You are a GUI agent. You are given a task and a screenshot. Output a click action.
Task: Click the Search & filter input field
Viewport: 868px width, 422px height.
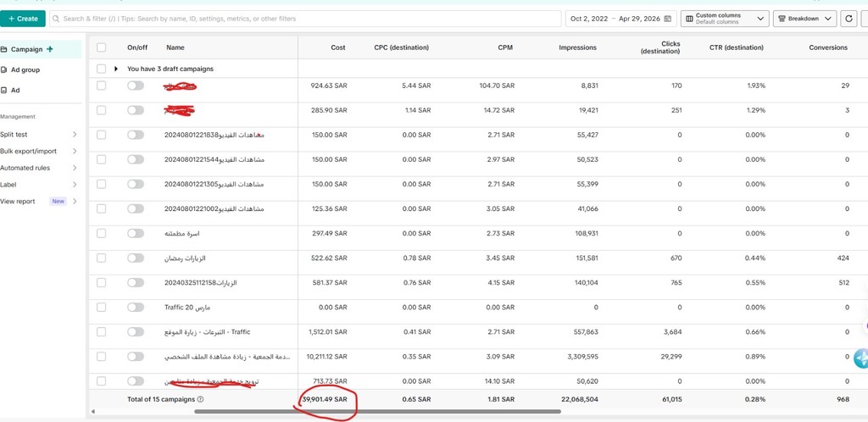tap(305, 19)
